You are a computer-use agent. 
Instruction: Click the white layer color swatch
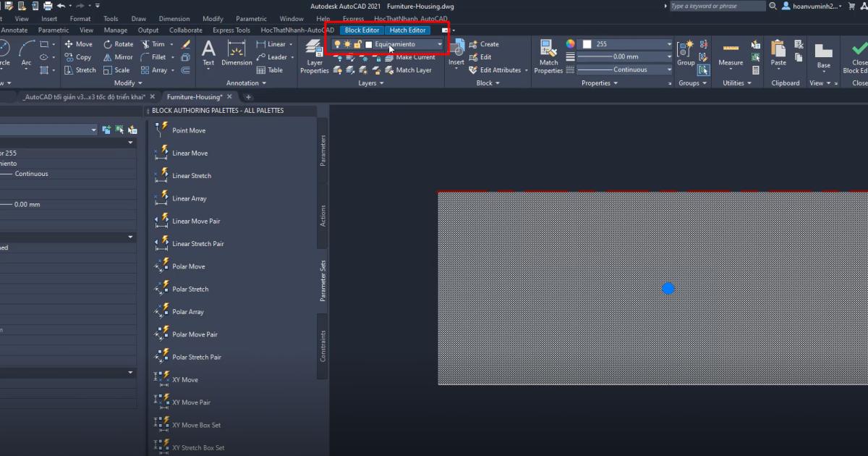(x=367, y=44)
